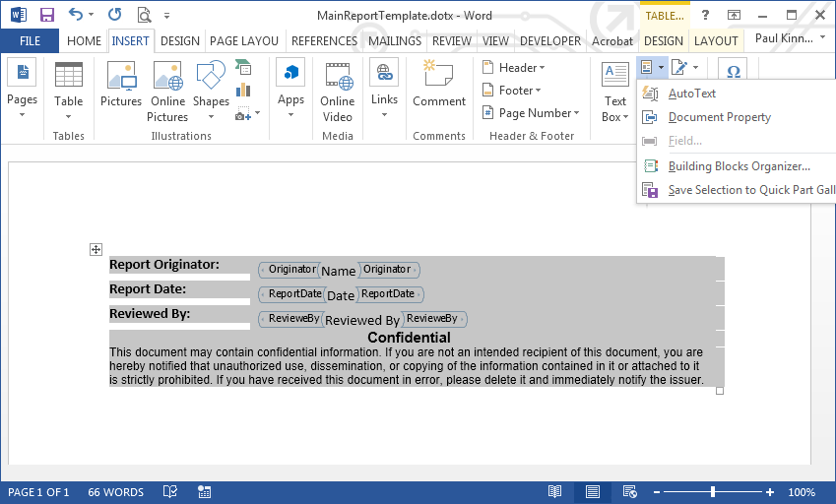Open the Acrobat tab
Screen dimensions: 836x504
(612, 41)
